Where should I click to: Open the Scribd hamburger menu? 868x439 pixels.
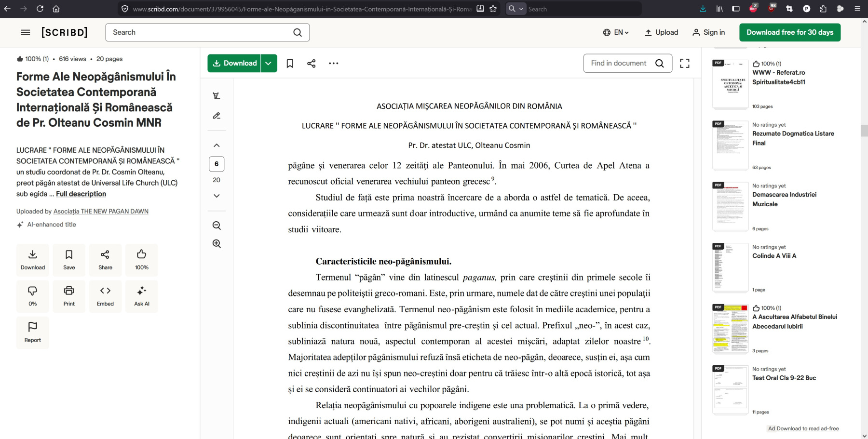pyautogui.click(x=26, y=32)
